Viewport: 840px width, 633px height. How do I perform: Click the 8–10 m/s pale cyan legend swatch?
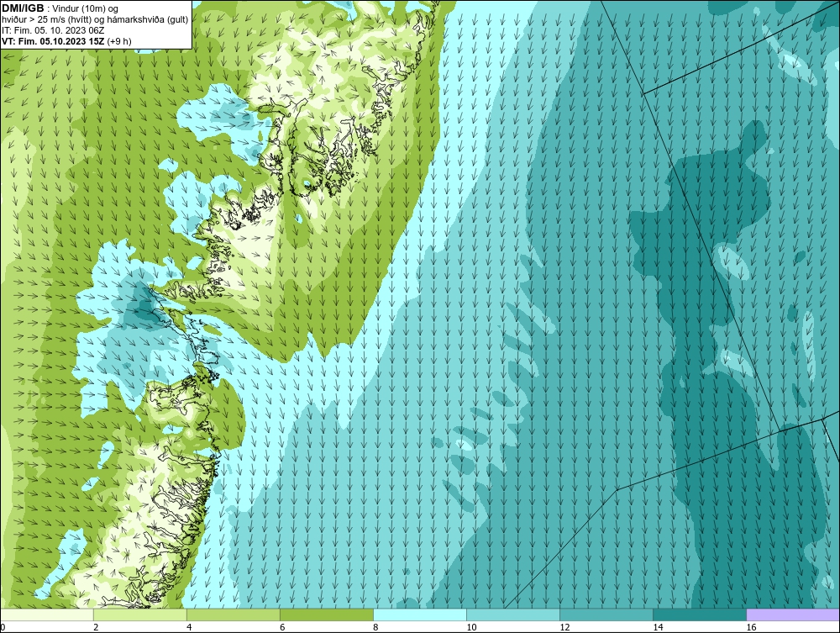pos(420,615)
